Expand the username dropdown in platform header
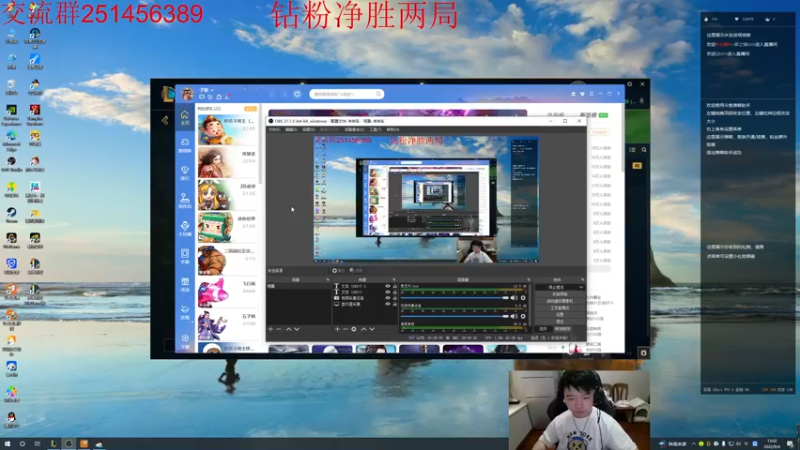 [x=212, y=90]
